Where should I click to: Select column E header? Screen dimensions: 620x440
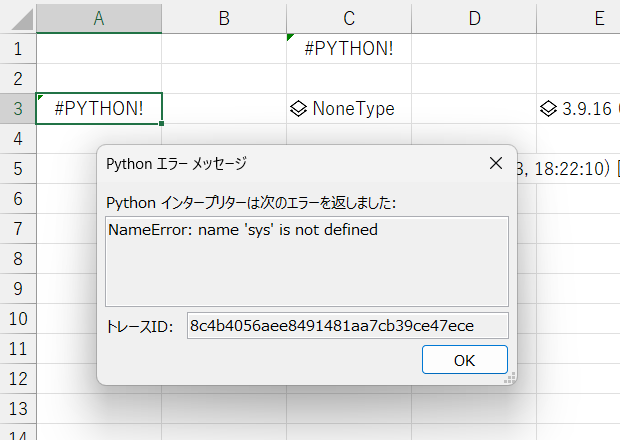pyautogui.click(x=578, y=18)
